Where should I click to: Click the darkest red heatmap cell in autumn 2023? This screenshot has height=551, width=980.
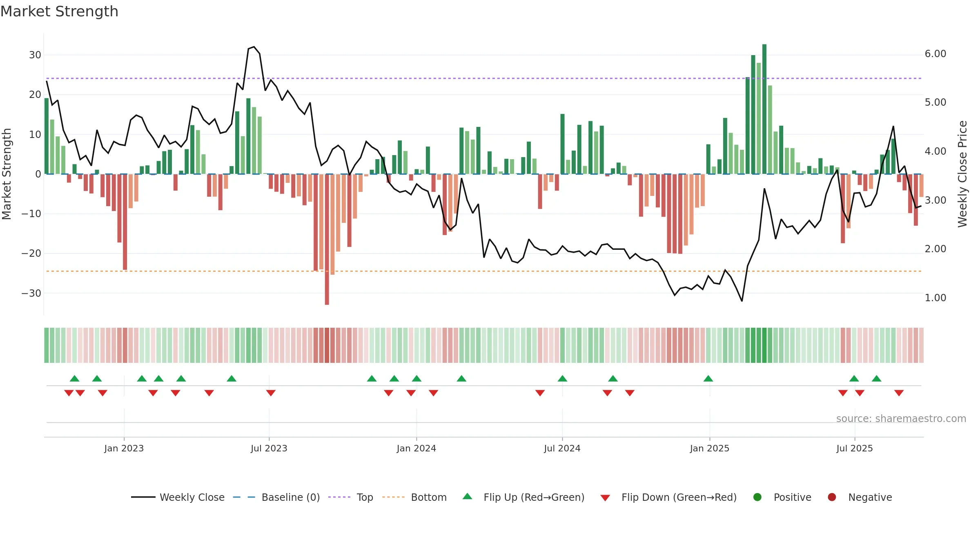point(327,345)
